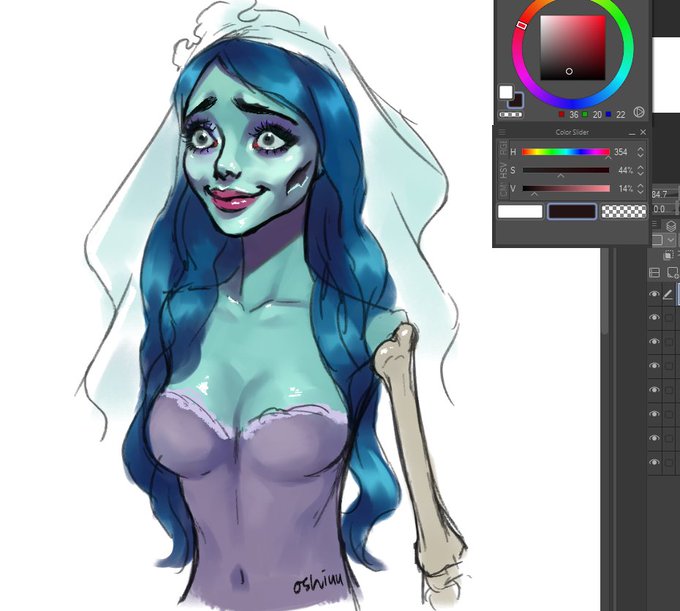Click the new raster layer icon
The image size is (680, 611).
point(673,273)
